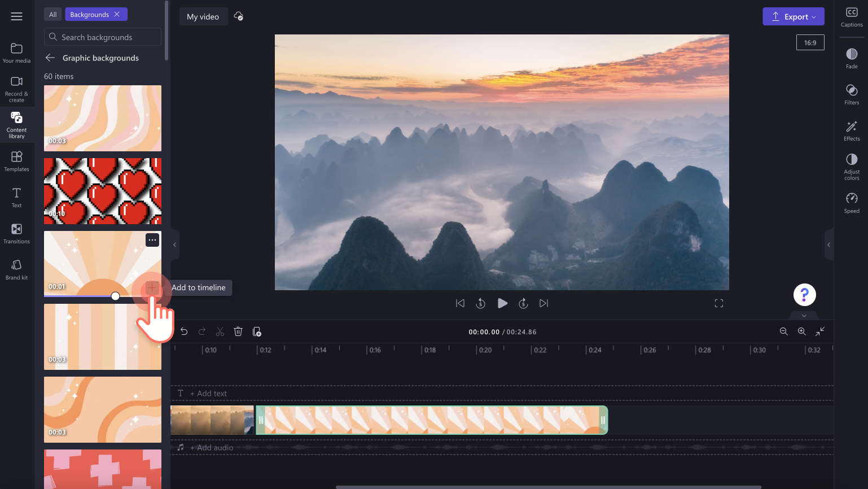The width and height of the screenshot is (868, 489).
Task: Open Templates panel
Action: click(17, 161)
